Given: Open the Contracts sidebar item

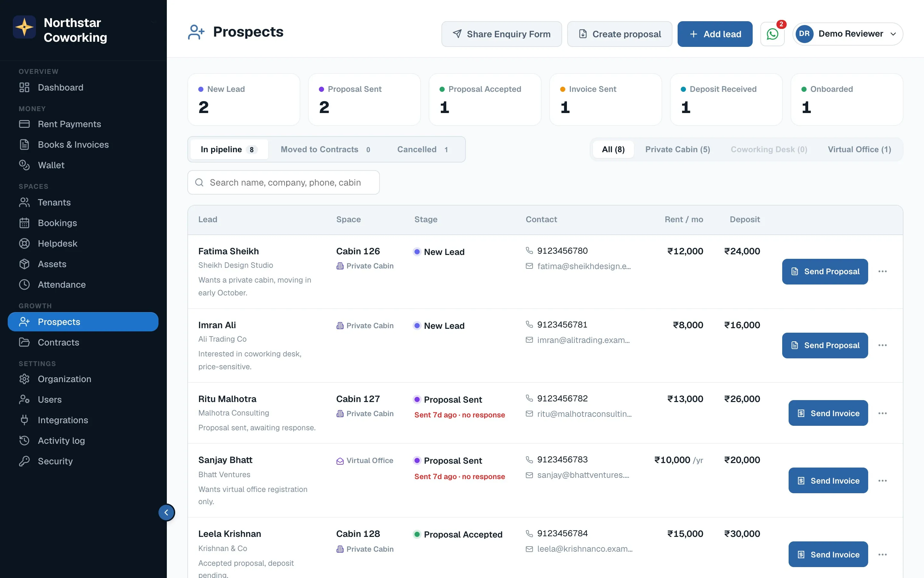Looking at the screenshot, I should click(83, 342).
